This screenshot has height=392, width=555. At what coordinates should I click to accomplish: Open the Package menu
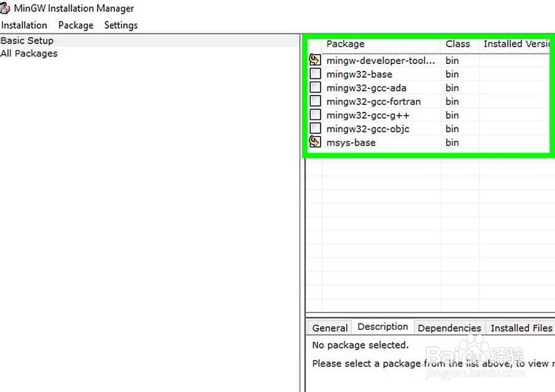tap(76, 25)
